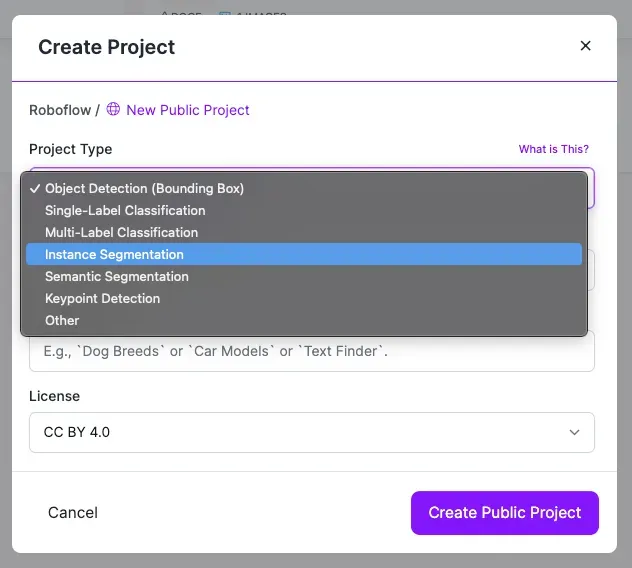
Task: Click the Roboflow workspace breadcrumb
Action: click(x=59, y=110)
